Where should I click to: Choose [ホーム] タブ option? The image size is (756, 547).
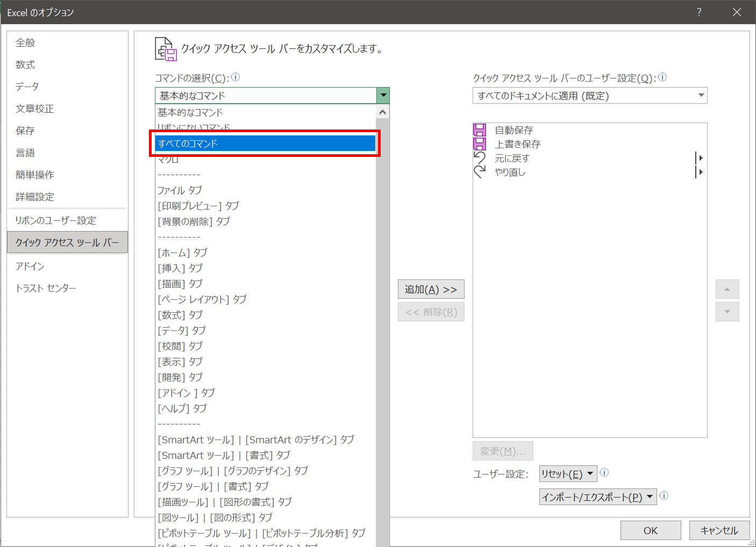pos(266,253)
